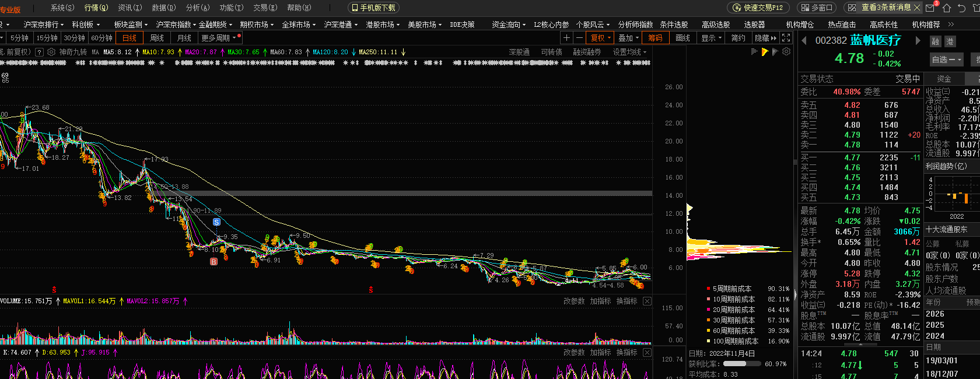
Task: Click the 获利比率 profit ratio slider bar
Action: click(741, 364)
